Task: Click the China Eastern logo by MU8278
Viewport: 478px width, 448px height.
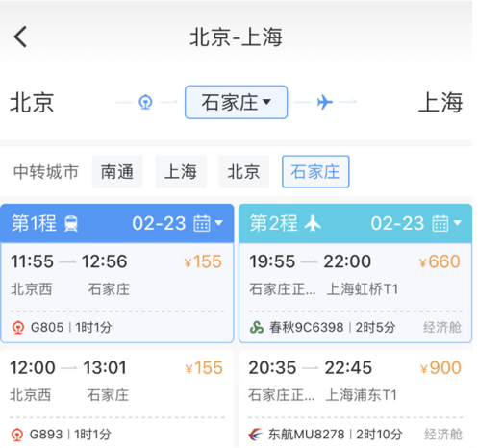Action: 256,435
